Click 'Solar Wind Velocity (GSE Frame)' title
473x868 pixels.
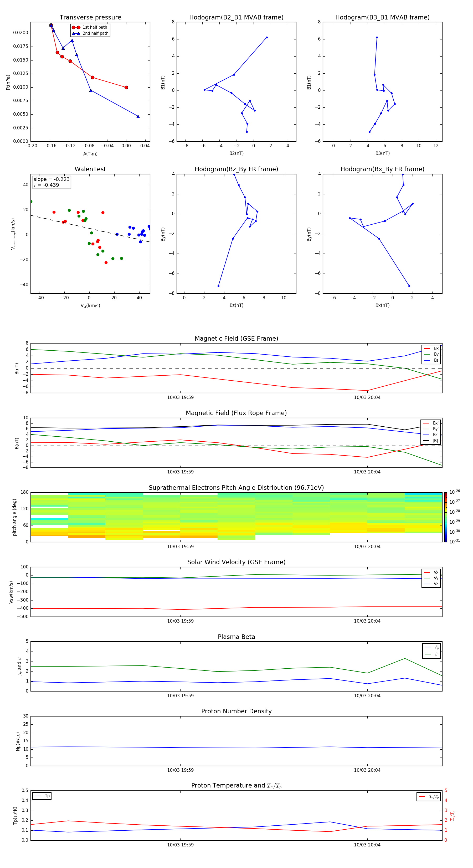[236, 562]
